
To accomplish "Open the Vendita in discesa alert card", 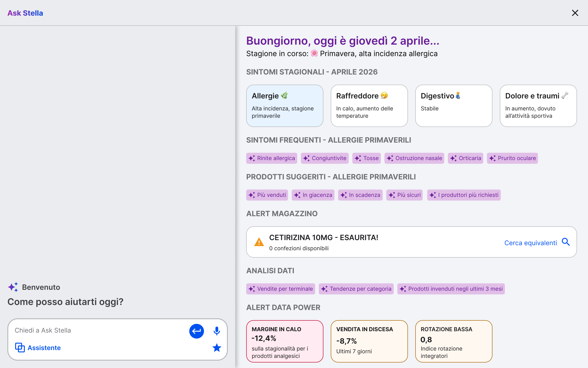I will click(x=369, y=341).
